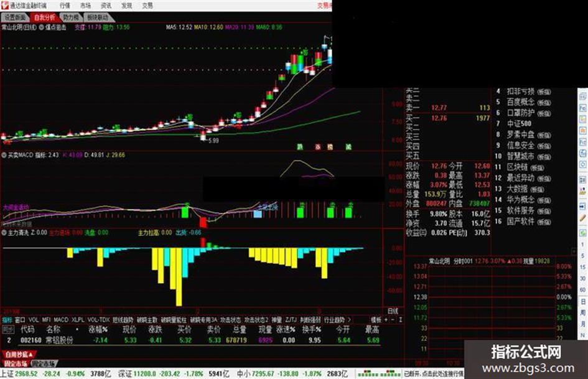Click the 日线 period label under chart
Viewport: 588px width, 379px height.
click(x=393, y=311)
